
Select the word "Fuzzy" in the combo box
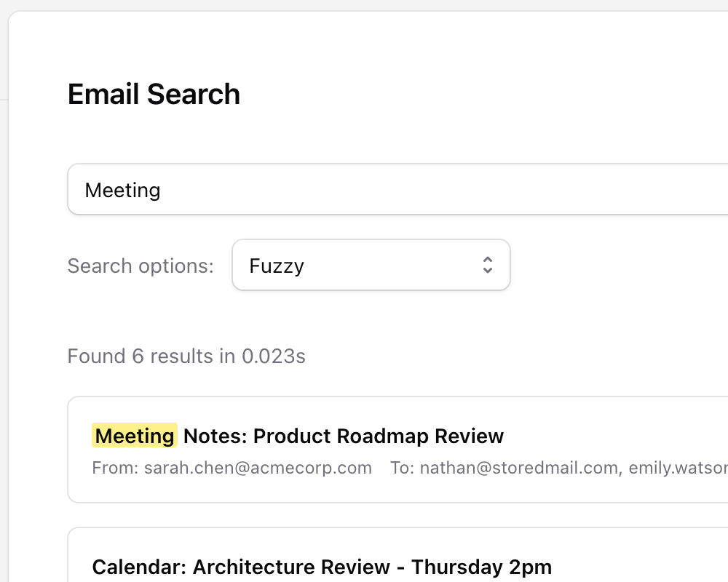click(x=277, y=266)
